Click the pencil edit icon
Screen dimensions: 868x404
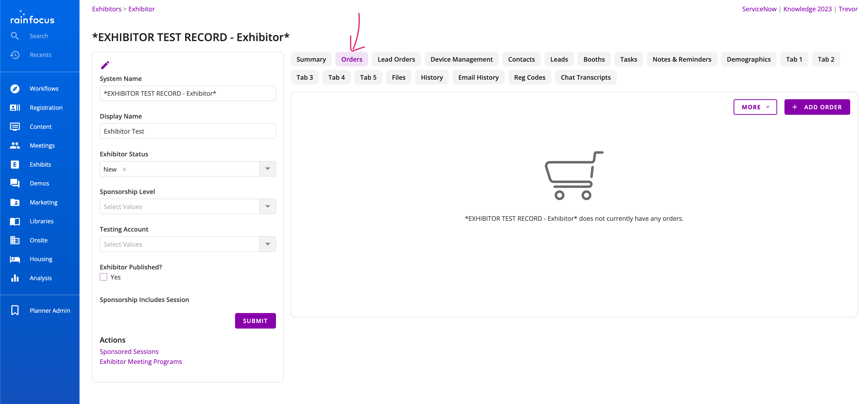(105, 65)
